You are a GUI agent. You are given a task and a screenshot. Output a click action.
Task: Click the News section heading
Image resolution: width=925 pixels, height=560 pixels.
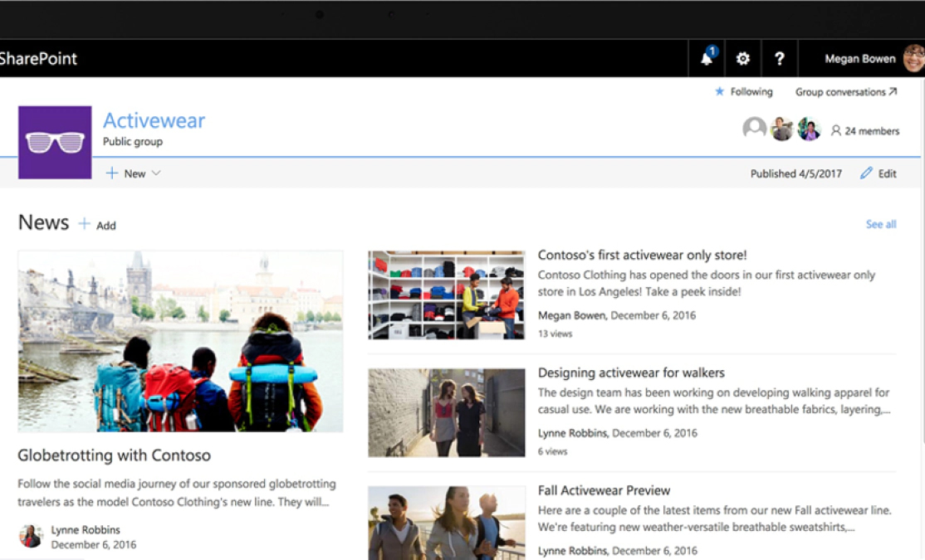coord(43,222)
